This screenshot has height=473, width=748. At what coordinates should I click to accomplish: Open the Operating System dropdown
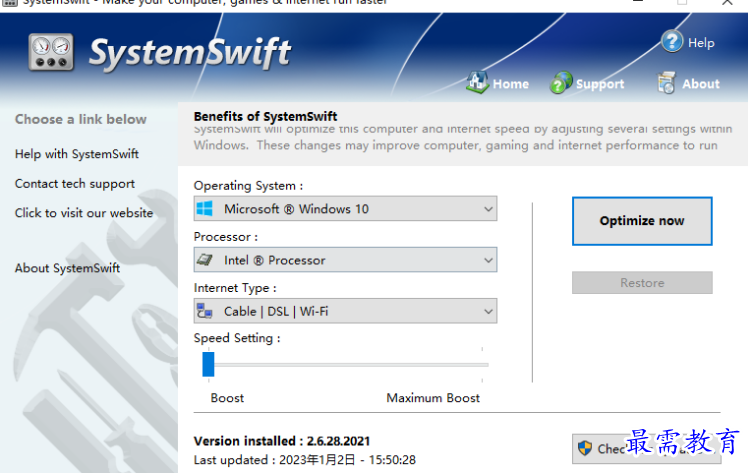point(345,208)
